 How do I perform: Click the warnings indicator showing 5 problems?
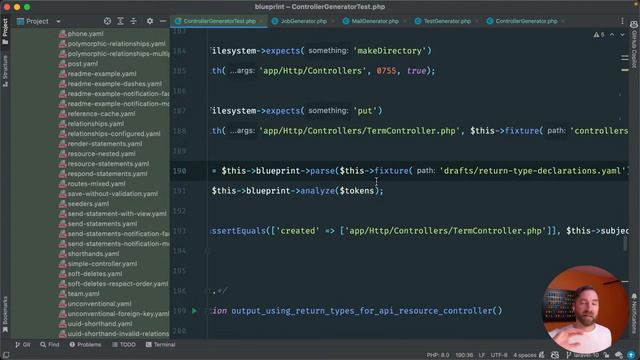[x=599, y=35]
